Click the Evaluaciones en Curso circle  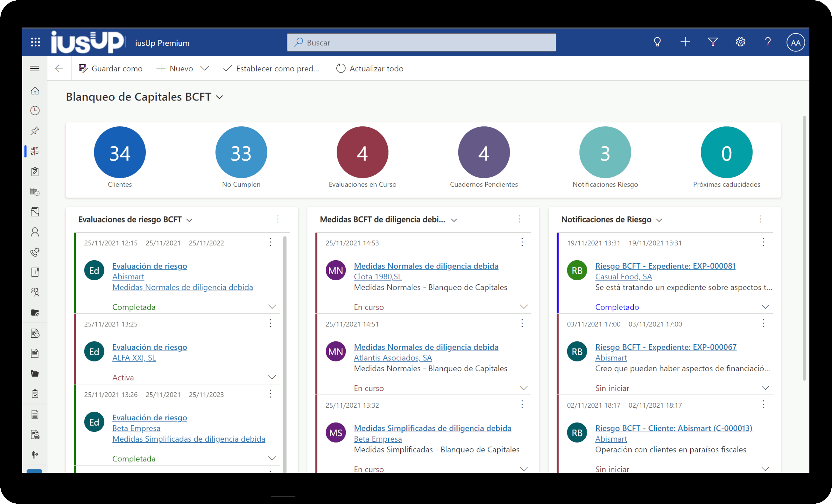pyautogui.click(x=362, y=152)
